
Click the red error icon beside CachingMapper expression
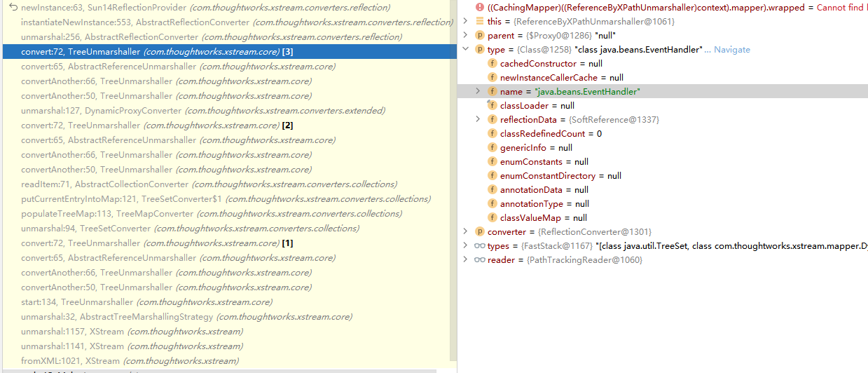tap(480, 7)
